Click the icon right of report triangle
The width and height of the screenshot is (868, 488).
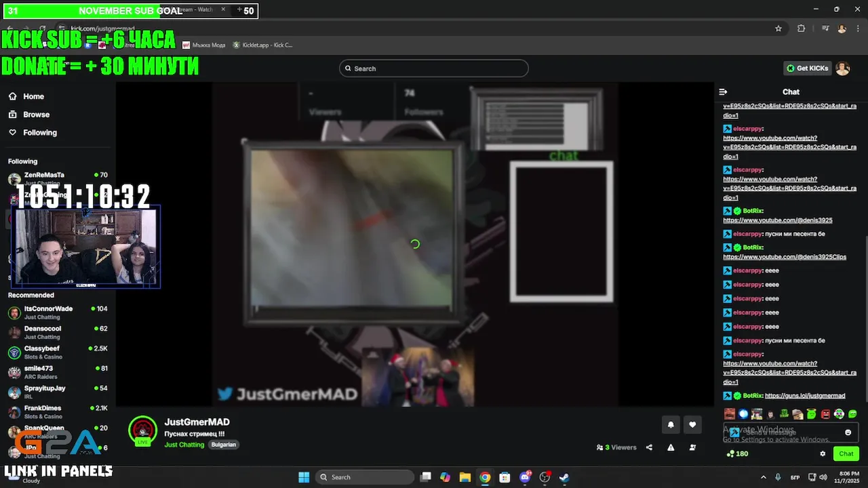pyautogui.click(x=692, y=447)
